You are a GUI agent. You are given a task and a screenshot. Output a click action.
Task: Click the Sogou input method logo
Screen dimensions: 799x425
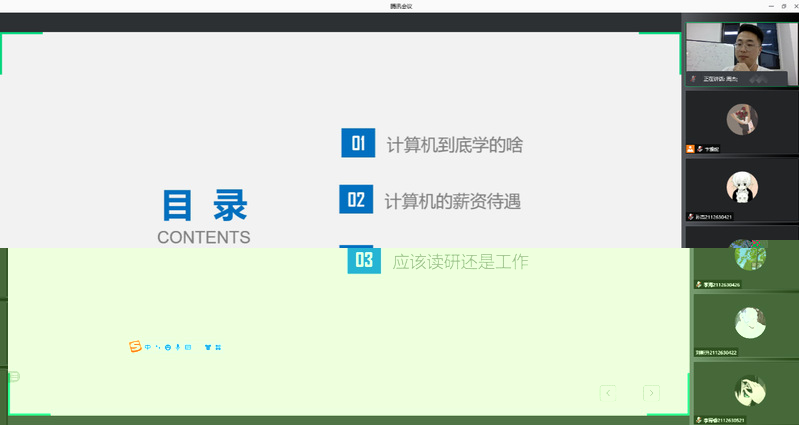tap(135, 347)
